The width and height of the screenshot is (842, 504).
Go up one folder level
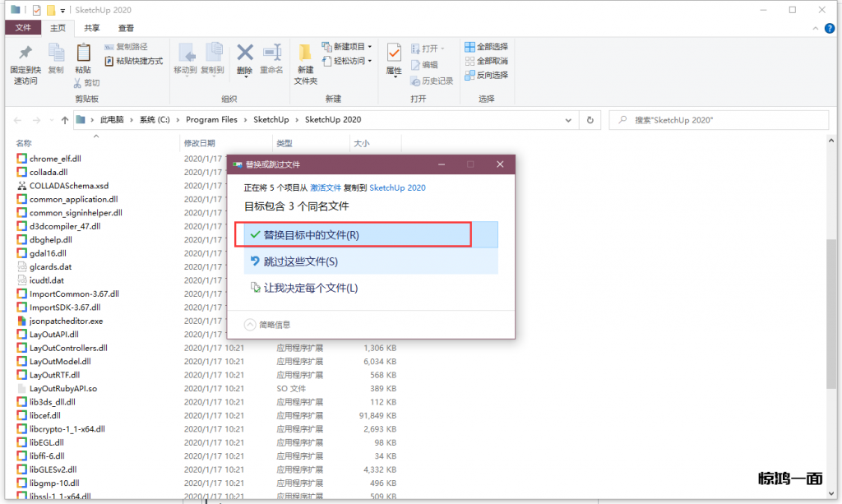pos(65,120)
